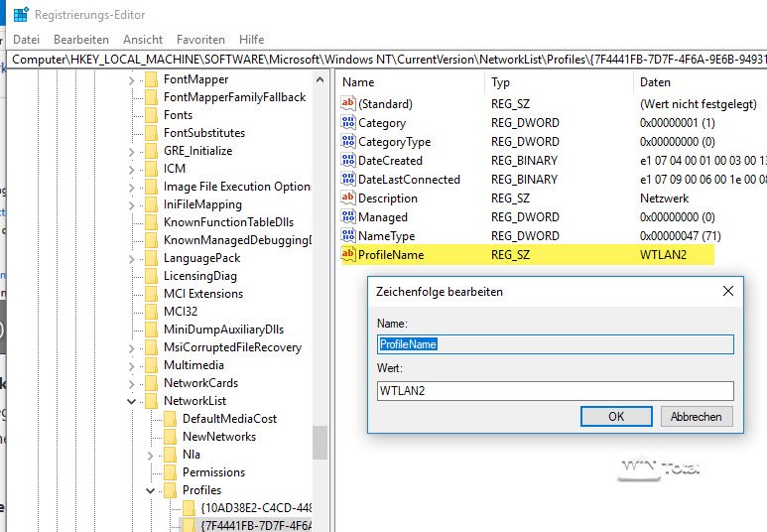Confirm the edit with OK button

coord(616,417)
